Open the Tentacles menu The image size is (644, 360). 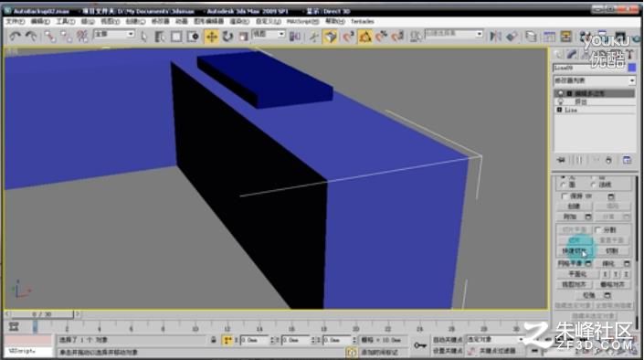(363, 21)
